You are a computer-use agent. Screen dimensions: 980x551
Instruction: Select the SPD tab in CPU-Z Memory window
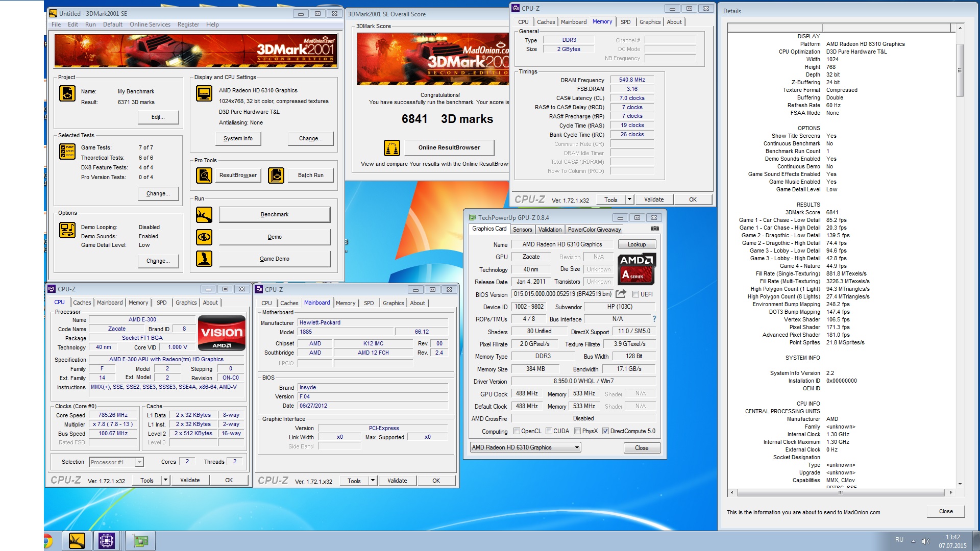tap(625, 22)
